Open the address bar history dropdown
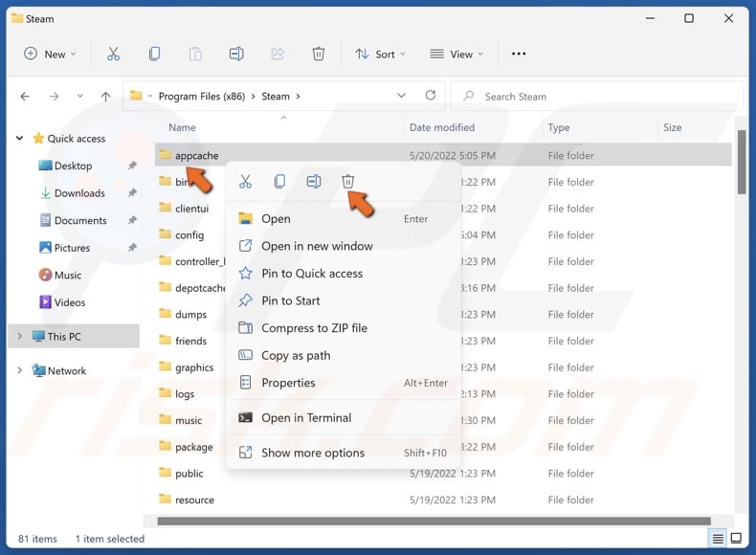Screen dimensions: 756x555 coord(401,96)
